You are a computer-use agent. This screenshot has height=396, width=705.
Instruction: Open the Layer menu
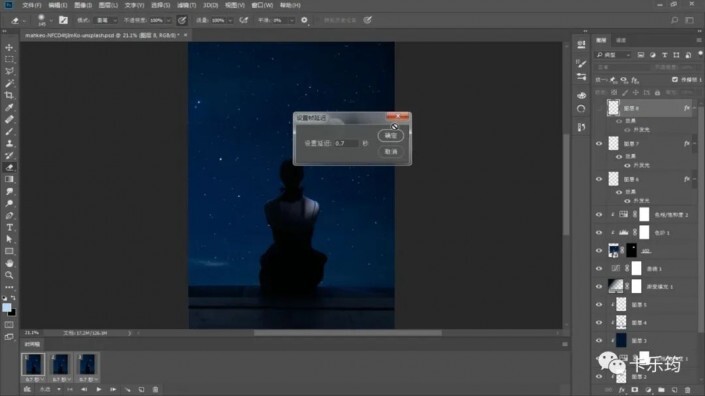[108, 5]
